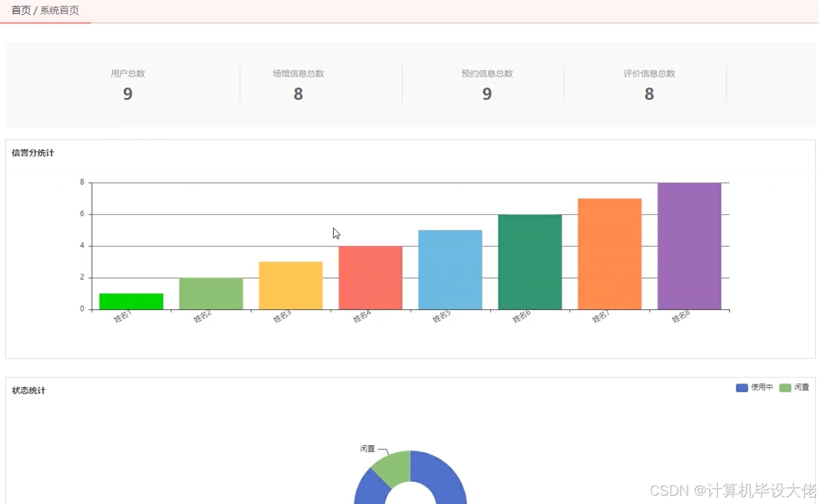The width and height of the screenshot is (819, 504).
Task: Click the 姓名3 x-axis label
Action: click(x=282, y=316)
